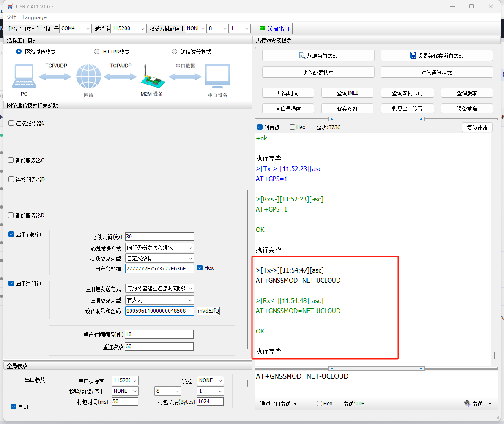This screenshot has height=424, width=504.
Task: Click the heartbeat time input field
Action: click(159, 237)
